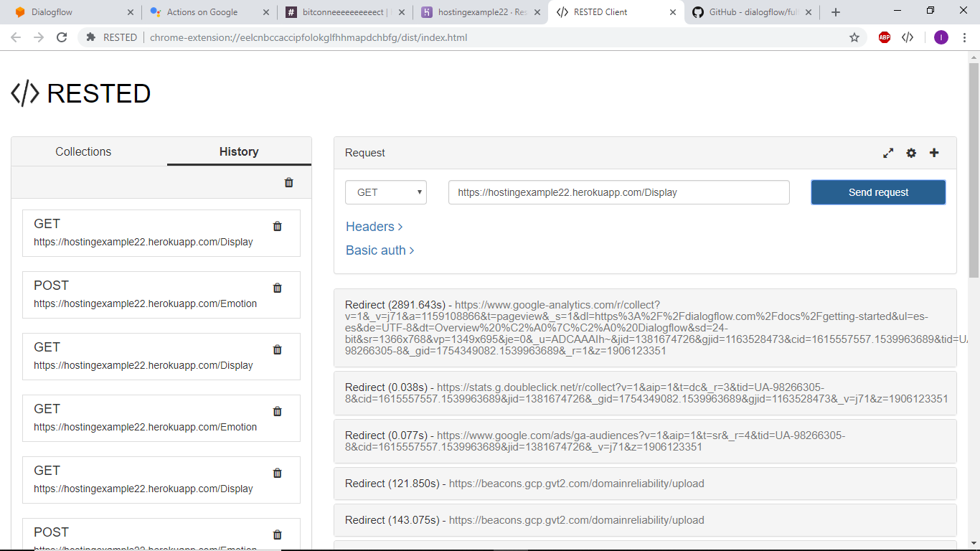The width and height of the screenshot is (980, 551).
Task: Delete first POST Emotion history entry
Action: pos(278,288)
